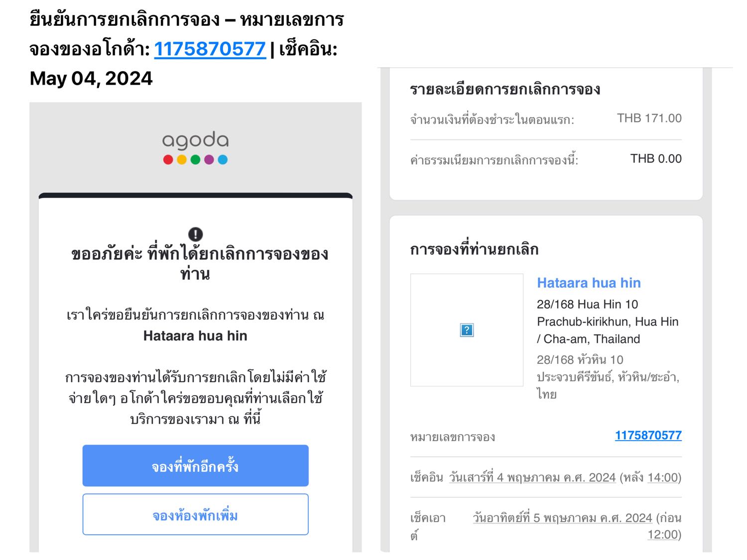747x560 pixels.
Task: Click the green dot in Agoda logo
Action: pos(195,160)
